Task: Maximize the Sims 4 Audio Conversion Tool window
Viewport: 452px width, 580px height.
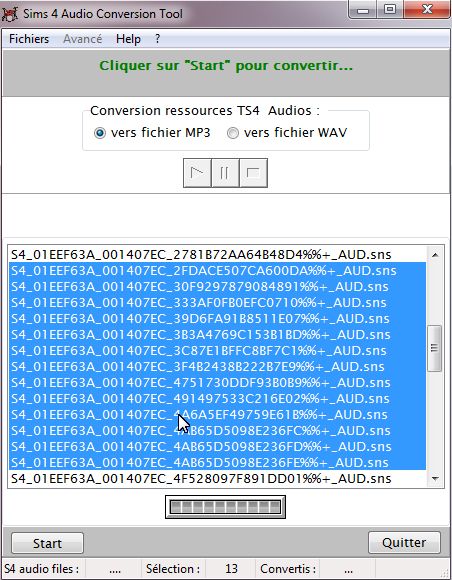Action: point(389,10)
